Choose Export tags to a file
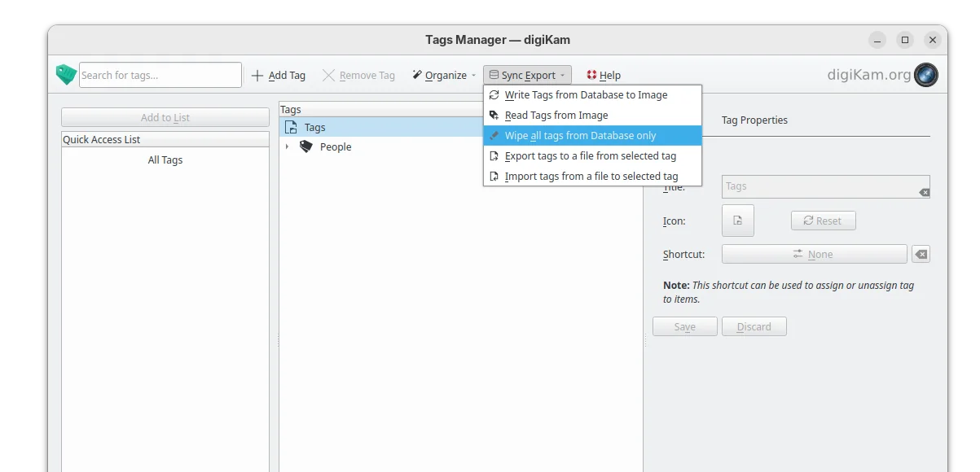 pyautogui.click(x=590, y=155)
